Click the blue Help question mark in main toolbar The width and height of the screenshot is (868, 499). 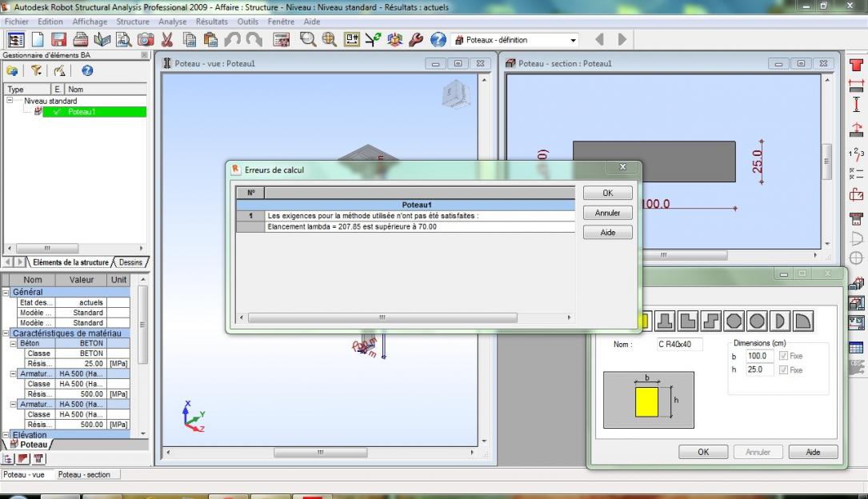pyautogui.click(x=438, y=40)
